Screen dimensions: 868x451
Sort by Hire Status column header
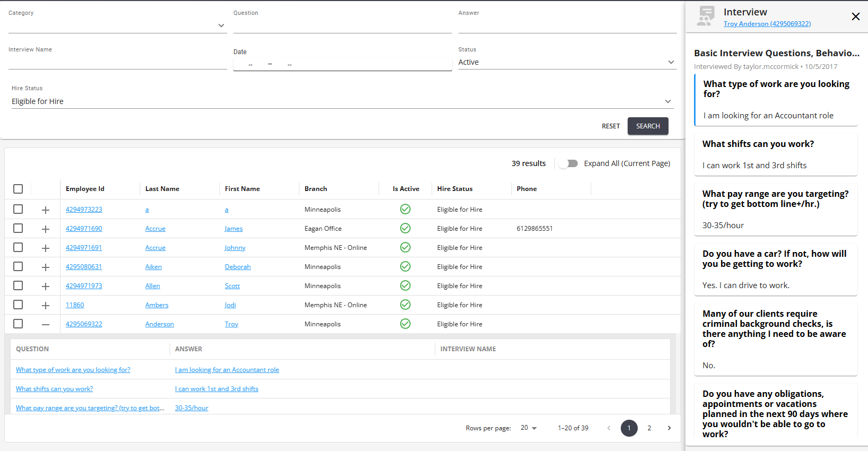(x=455, y=189)
